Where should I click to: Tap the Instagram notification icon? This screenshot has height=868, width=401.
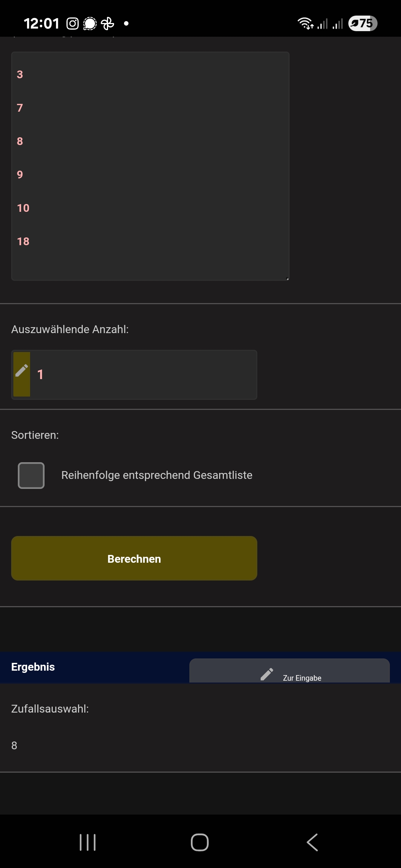(x=72, y=24)
